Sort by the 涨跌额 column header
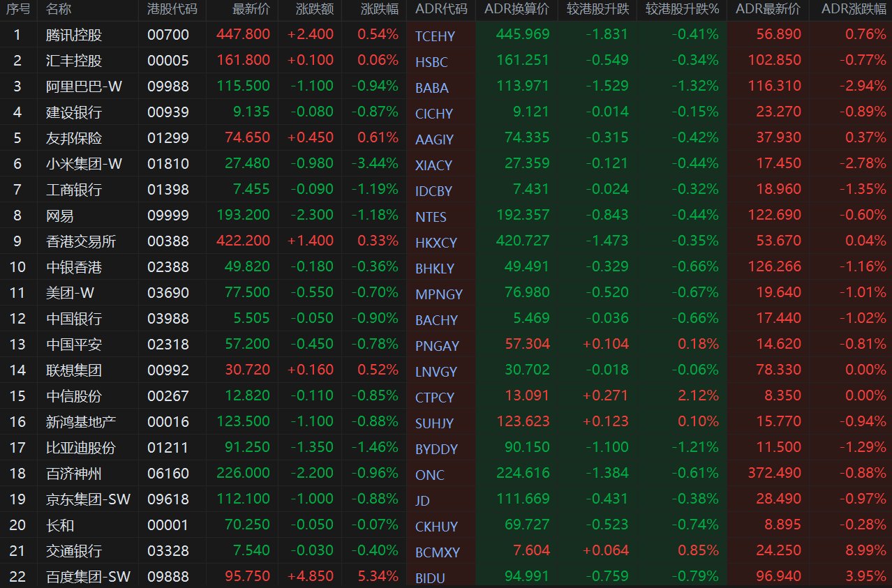Viewport: 892px width, 588px height. click(314, 9)
